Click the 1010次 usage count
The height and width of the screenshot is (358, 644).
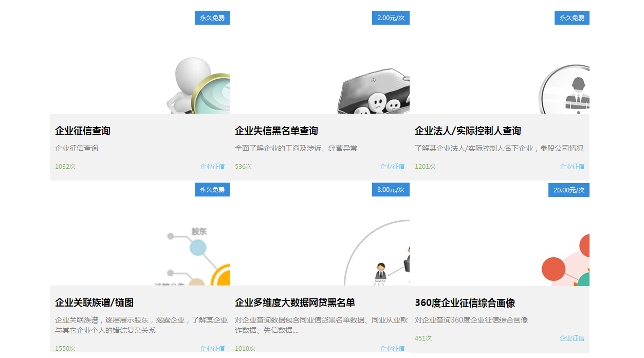245,348
